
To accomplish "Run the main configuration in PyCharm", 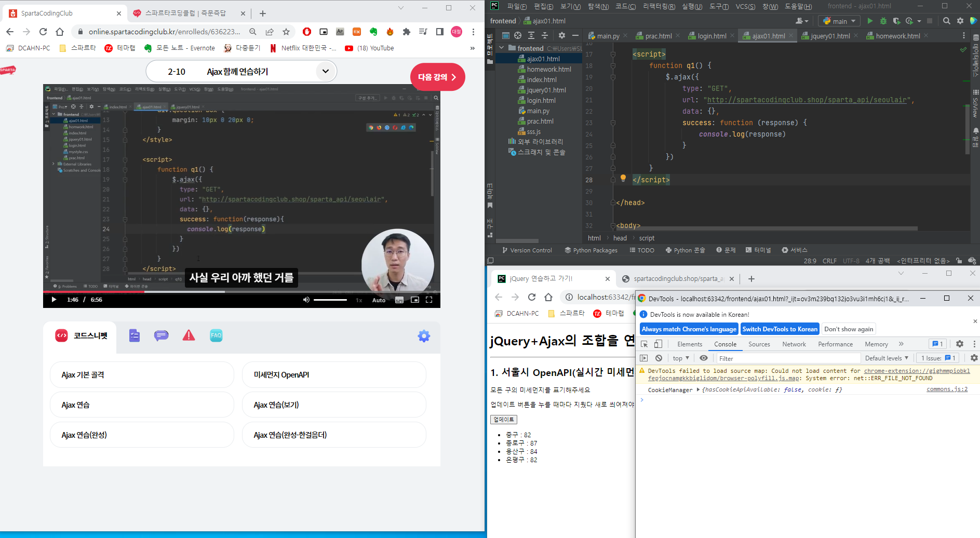I will tap(870, 21).
